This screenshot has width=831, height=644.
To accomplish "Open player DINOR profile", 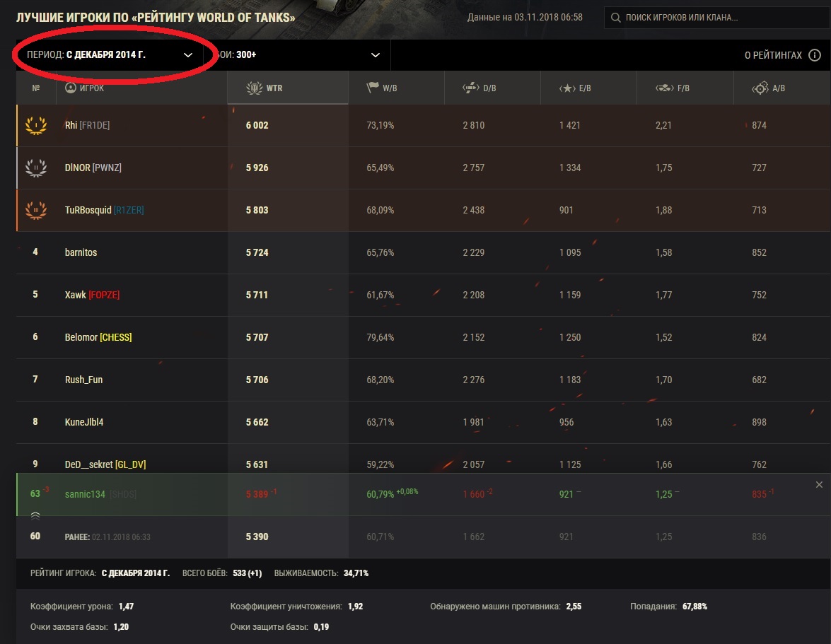I will (77, 168).
